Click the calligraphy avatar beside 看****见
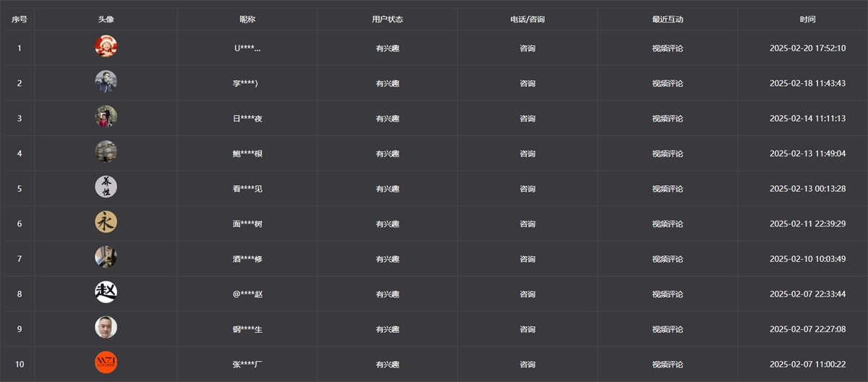 [x=106, y=187]
